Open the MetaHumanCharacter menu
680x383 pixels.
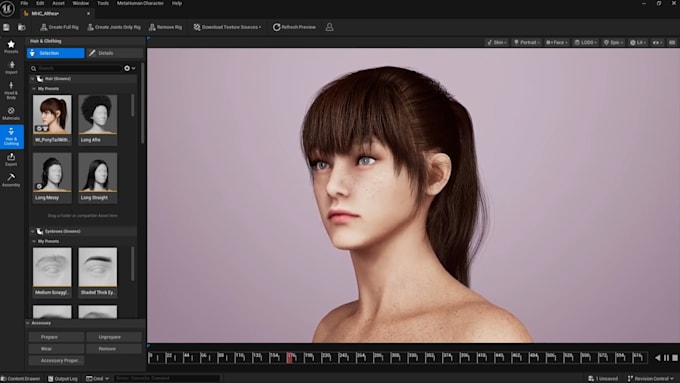tap(141, 3)
